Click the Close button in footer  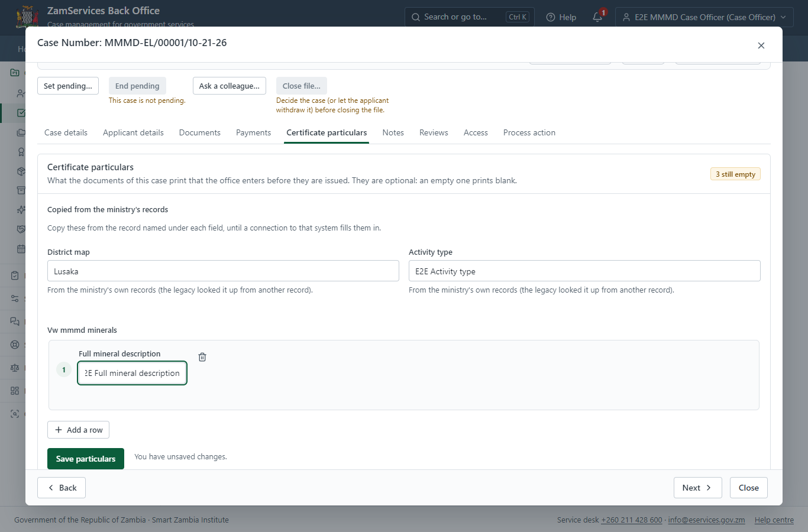[x=749, y=488]
